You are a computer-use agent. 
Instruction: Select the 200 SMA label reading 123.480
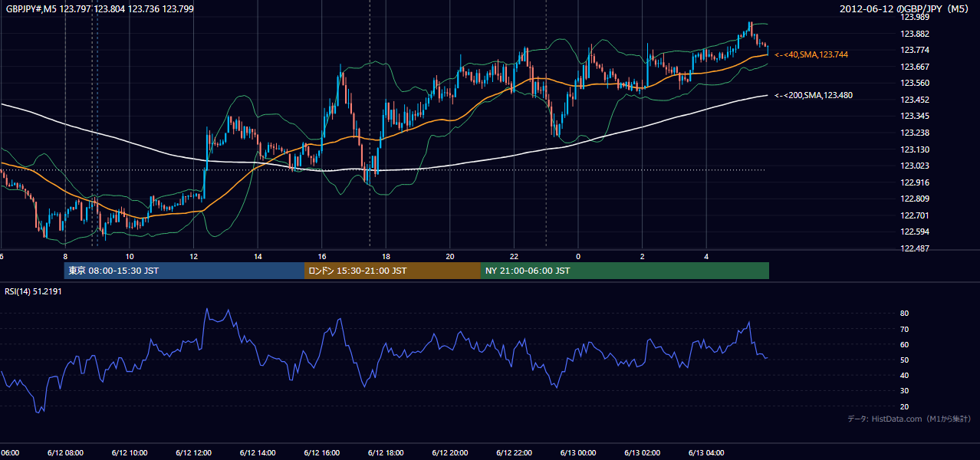click(814, 96)
